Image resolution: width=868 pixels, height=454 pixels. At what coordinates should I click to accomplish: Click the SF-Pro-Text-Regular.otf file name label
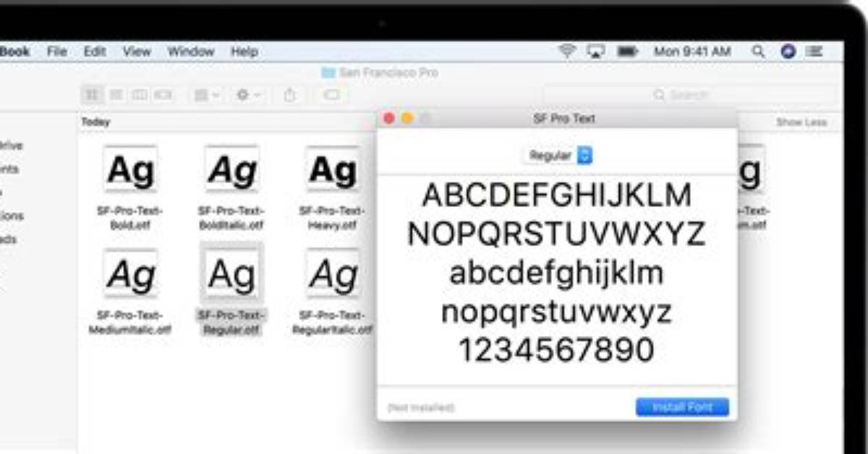231,322
